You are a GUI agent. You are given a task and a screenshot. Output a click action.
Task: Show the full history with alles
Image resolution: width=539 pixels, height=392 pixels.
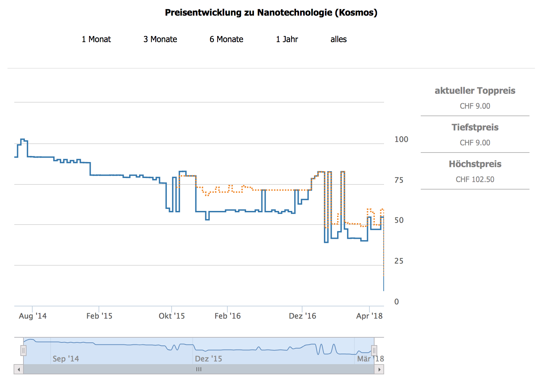pos(338,39)
